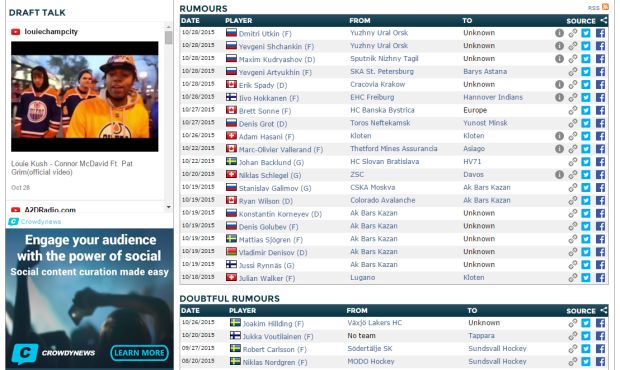
Task: Open source link icon for Joakim Hilding
Action: [573, 323]
